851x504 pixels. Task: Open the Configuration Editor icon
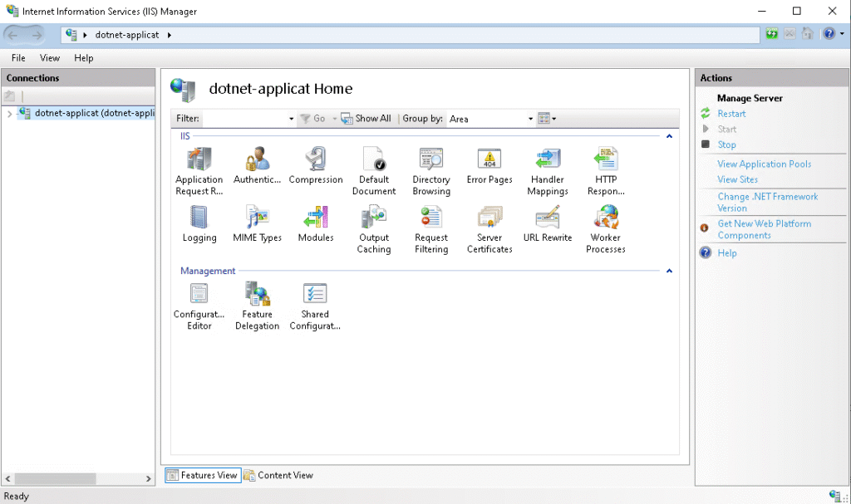pos(199,295)
